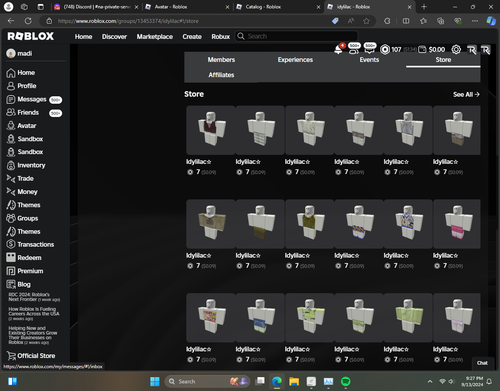
Task: Open the group Members tab
Action: click(x=221, y=60)
